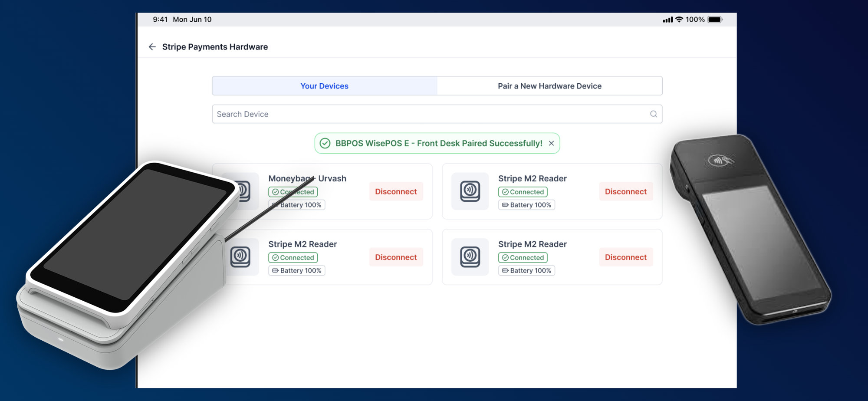The image size is (868, 401).
Task: Disconnect the Stripe M2 Reader right of Moneybag
Action: point(626,191)
